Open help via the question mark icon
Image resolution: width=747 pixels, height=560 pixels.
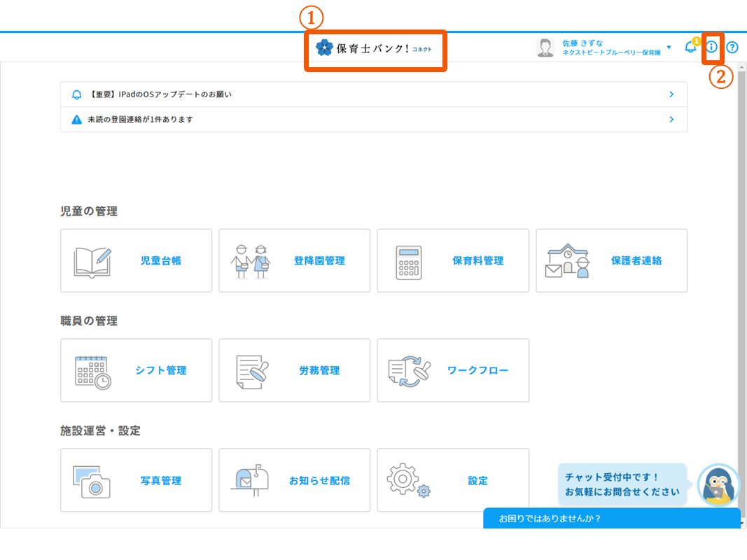[732, 47]
